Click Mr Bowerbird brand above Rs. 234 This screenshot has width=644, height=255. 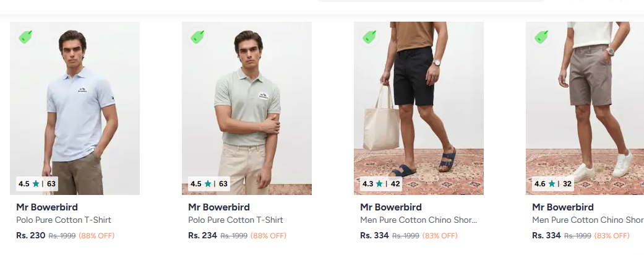click(219, 207)
